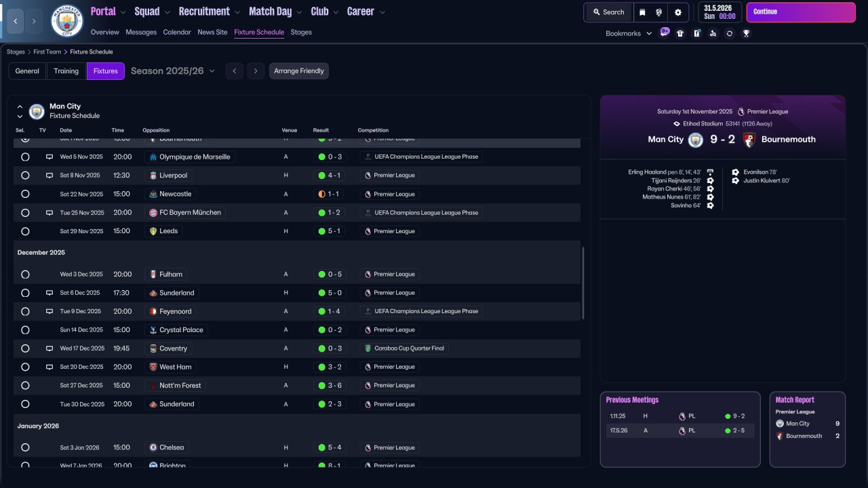
Task: Click the Continue button
Action: pos(801,12)
